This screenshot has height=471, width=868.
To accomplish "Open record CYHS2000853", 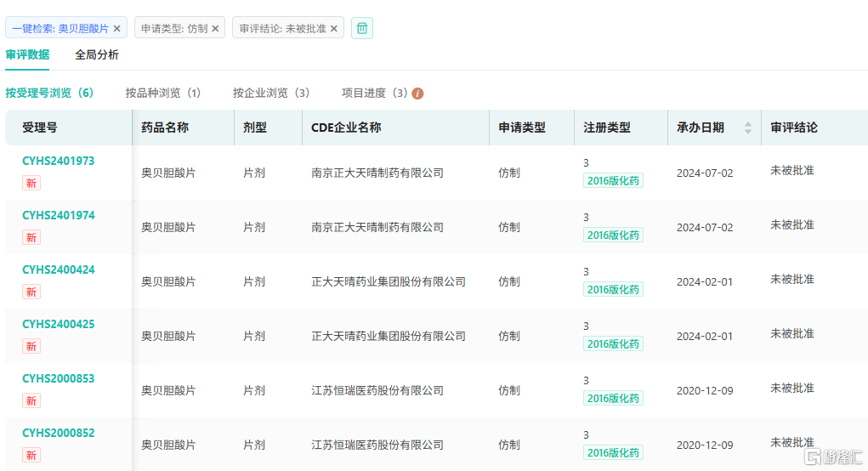I will click(58, 378).
